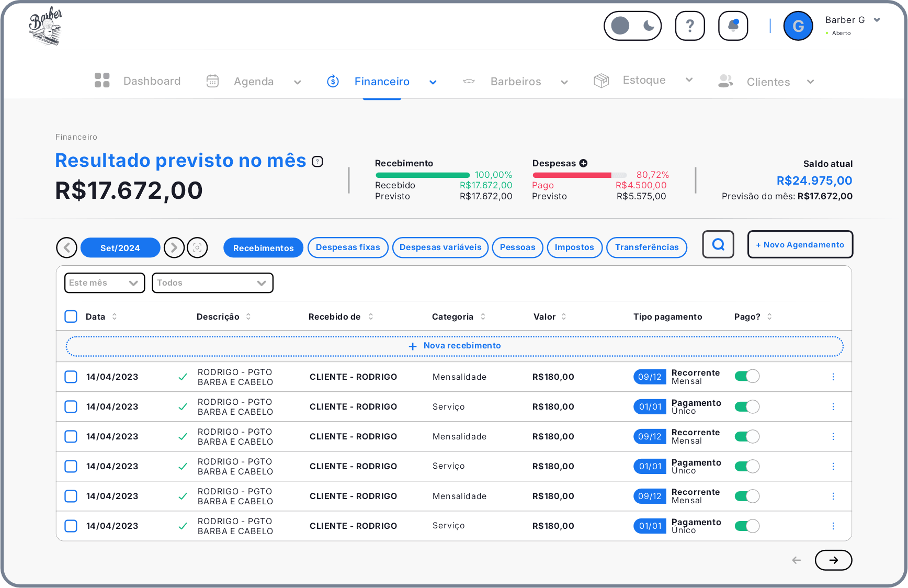Viewport: 908px width, 588px height.
Task: Click Nova recebimento add row
Action: click(454, 346)
